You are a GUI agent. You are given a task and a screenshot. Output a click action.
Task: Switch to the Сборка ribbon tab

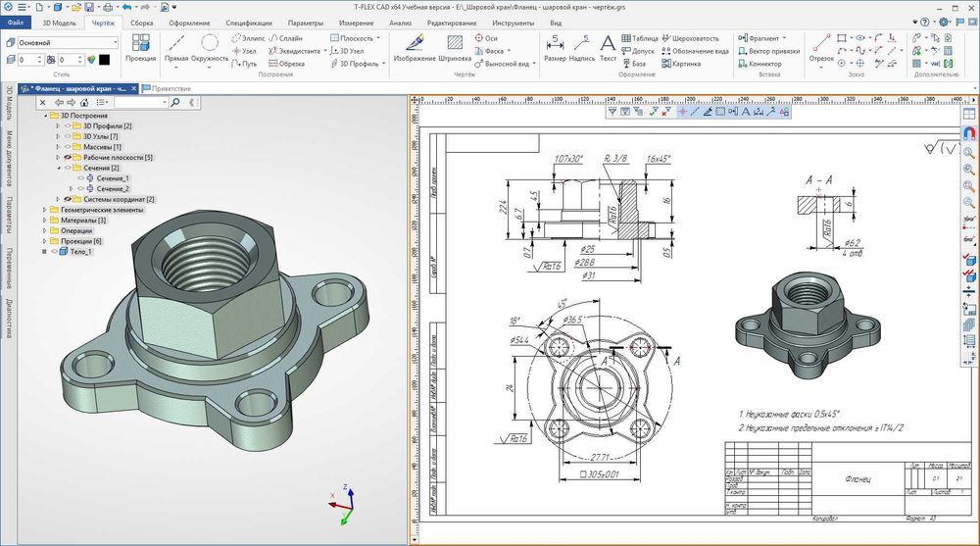click(141, 21)
